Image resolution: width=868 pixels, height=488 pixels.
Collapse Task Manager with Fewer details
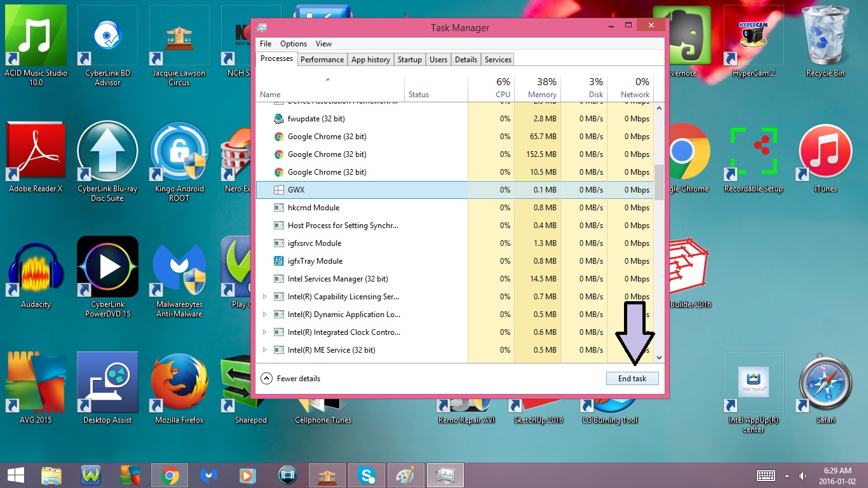291,379
